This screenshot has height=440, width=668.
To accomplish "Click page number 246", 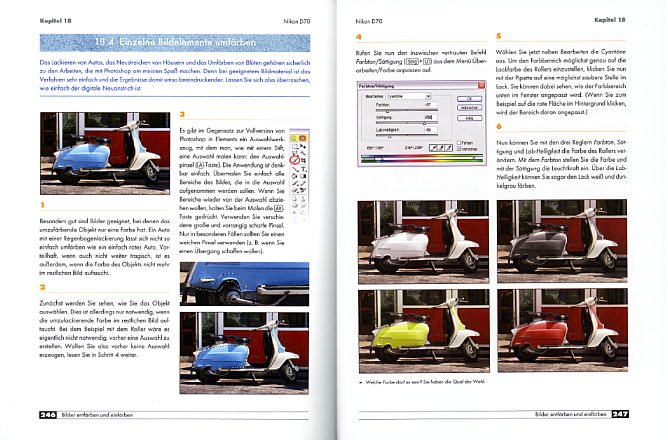I will [x=48, y=414].
